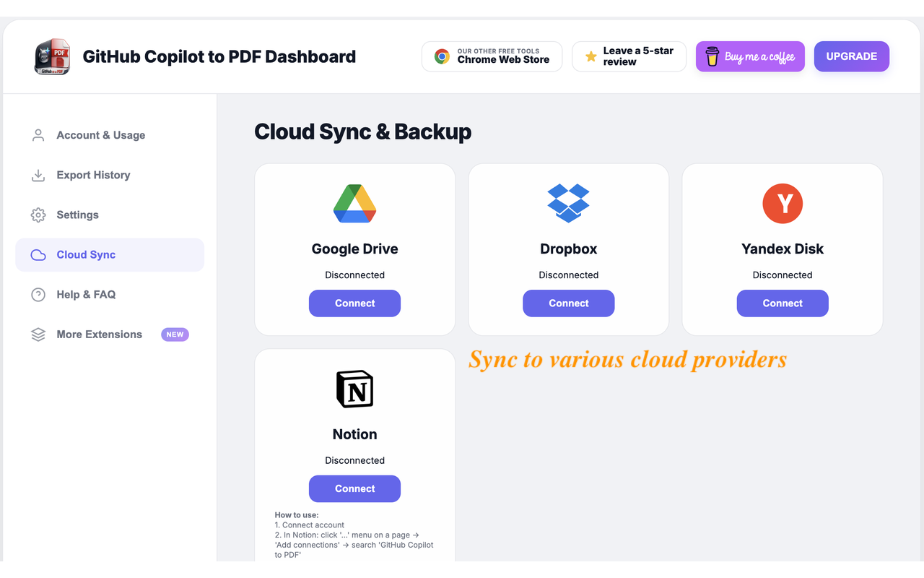This screenshot has height=578, width=924.
Task: Click the Yandex Disk card title
Action: [783, 249]
